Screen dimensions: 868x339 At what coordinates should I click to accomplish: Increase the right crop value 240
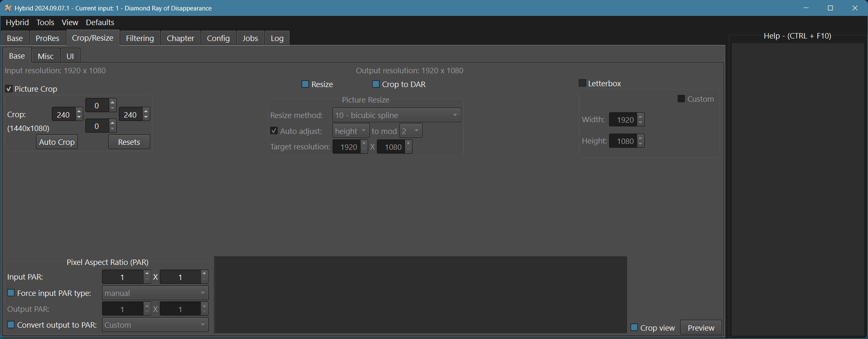(x=146, y=111)
